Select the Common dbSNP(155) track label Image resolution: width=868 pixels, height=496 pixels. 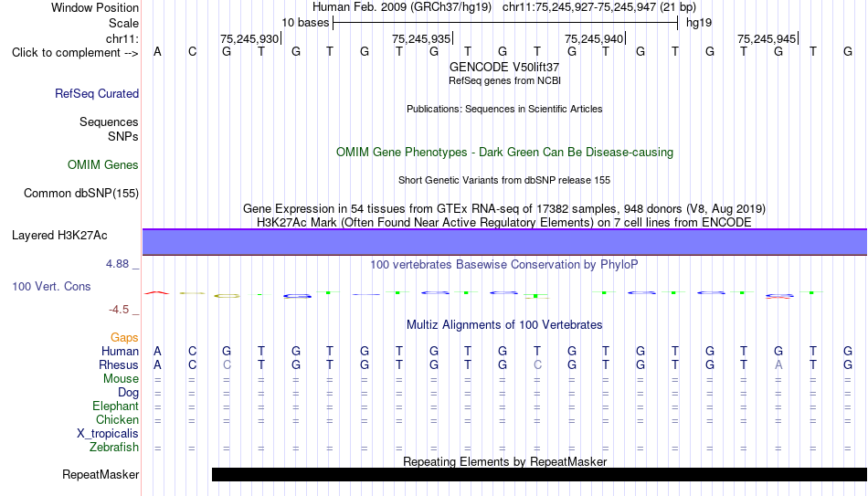(81, 194)
